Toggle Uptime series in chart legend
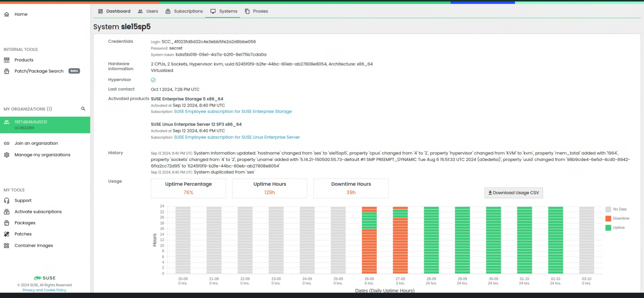This screenshot has height=298, width=644. [x=615, y=228]
